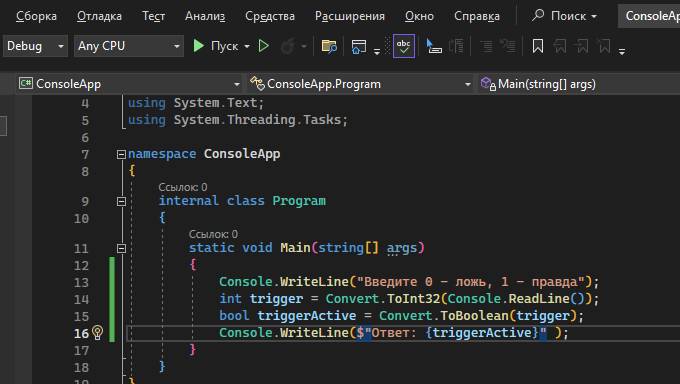Click the green Пуск start debugging arrow

click(x=199, y=46)
